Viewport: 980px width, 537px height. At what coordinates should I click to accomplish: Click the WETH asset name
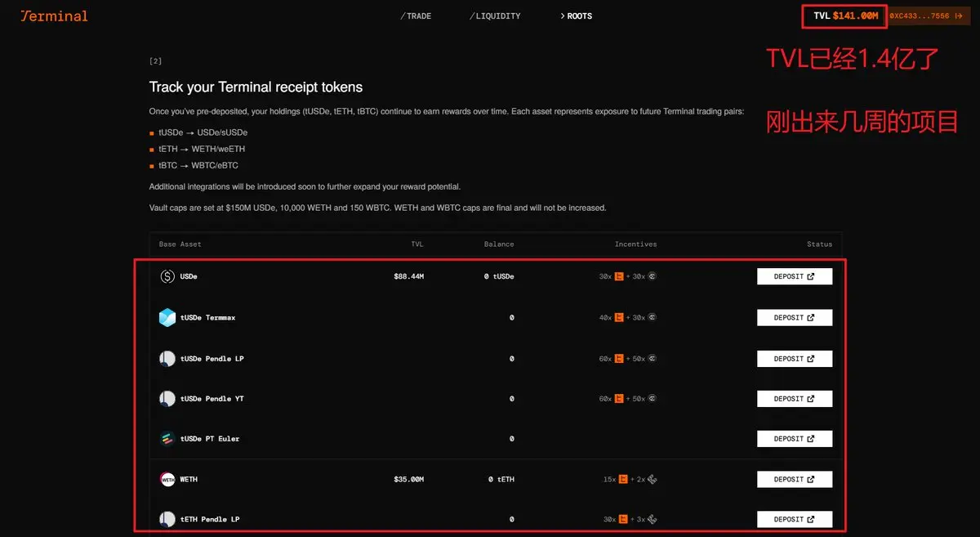[x=189, y=479]
